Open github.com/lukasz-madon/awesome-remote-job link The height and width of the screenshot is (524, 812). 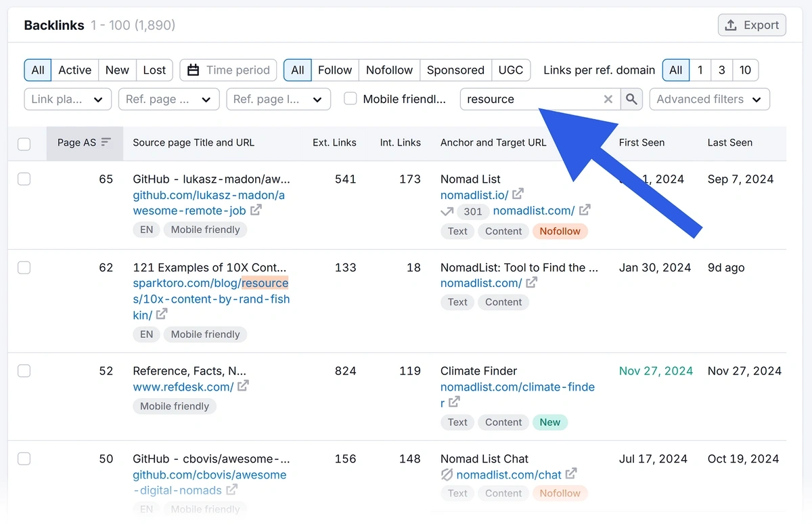coord(209,202)
